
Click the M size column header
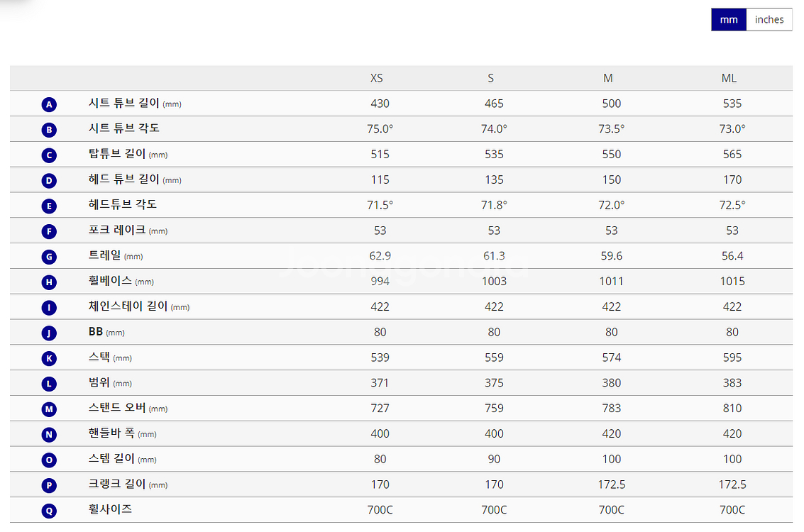[x=607, y=78]
